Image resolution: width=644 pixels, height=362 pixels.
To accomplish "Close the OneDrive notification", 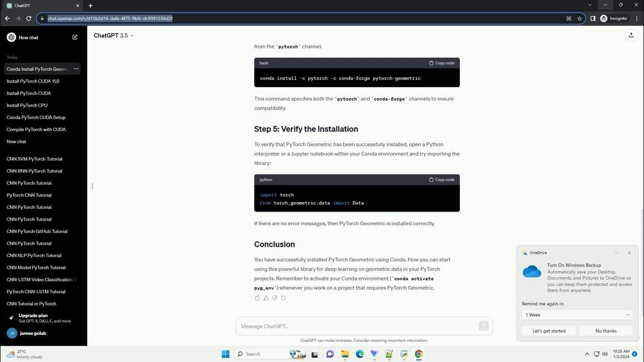I will coord(629,253).
